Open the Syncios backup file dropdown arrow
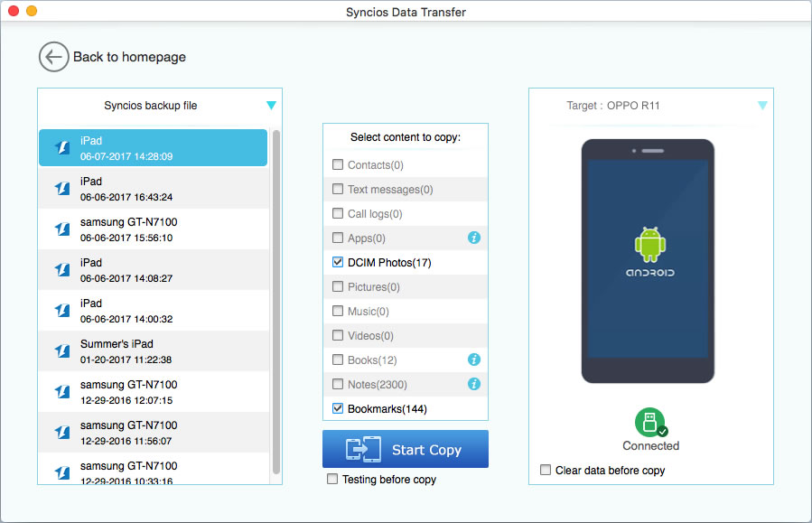Viewport: 812px width, 523px height. coord(271,106)
